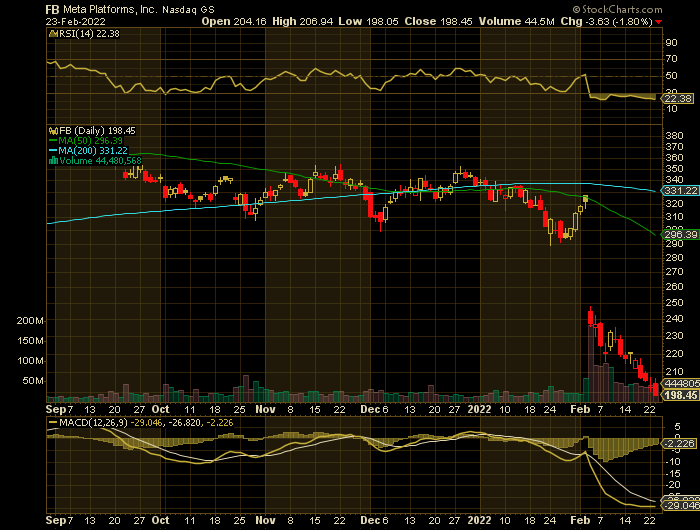Screen dimensions: 700x530
Task: Click the 'RSI(14) 22.38' indicator label
Action: [x=90, y=34]
